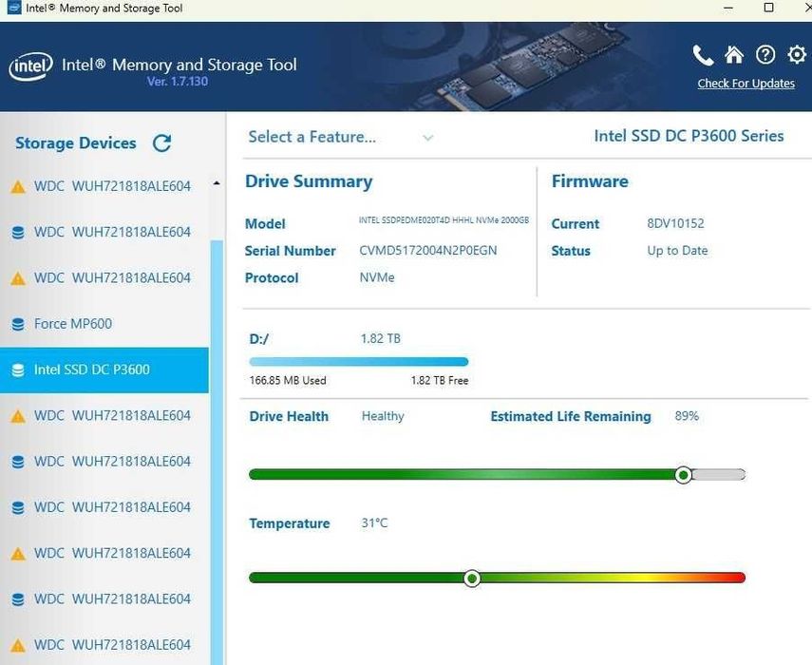The height and width of the screenshot is (665, 812).
Task: Click the Storage Devices heading
Action: [76, 142]
